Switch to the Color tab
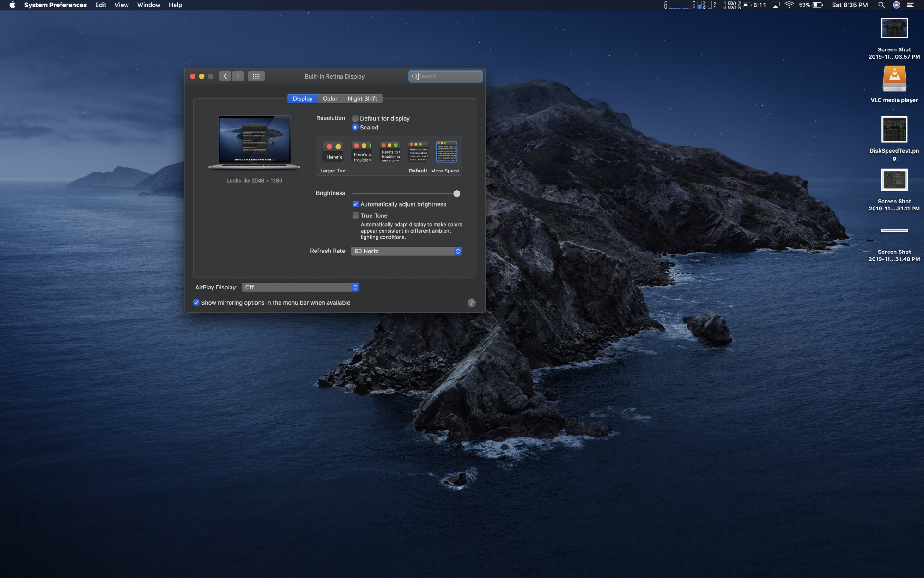Screen dimensions: 924x578 (x=330, y=98)
